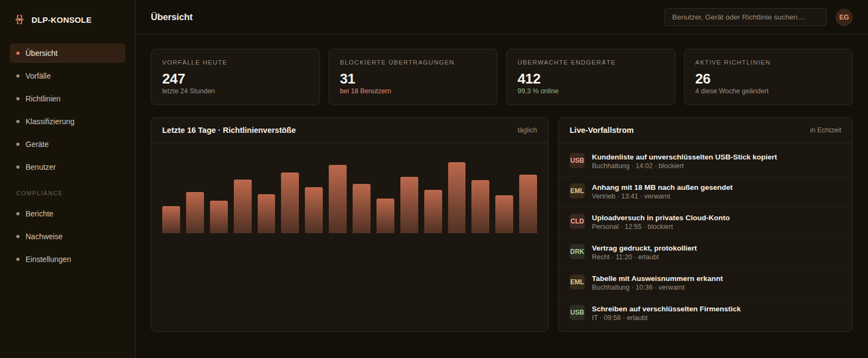Click the CLD badge for Uploadversuch
This screenshot has width=868, height=358.
[x=577, y=222]
